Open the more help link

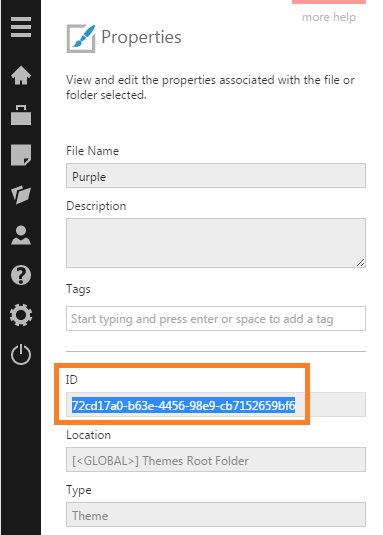click(x=329, y=17)
